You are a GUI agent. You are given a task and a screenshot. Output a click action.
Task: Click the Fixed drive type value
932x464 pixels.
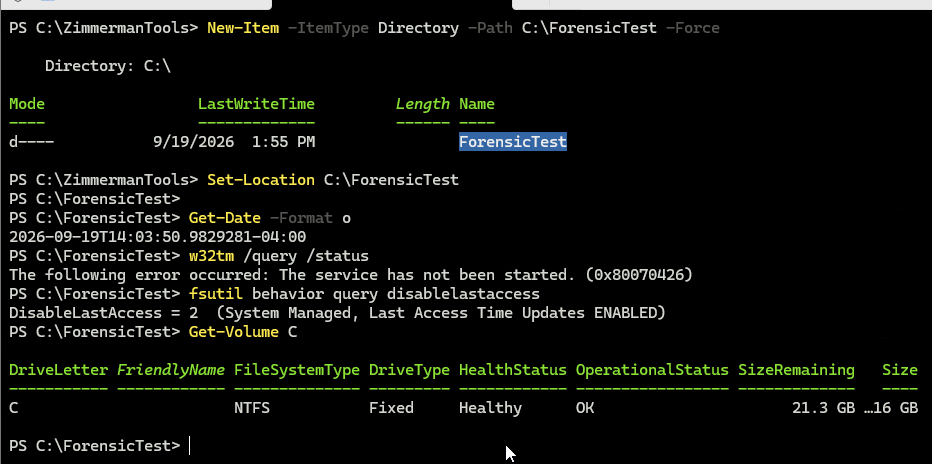(x=391, y=408)
